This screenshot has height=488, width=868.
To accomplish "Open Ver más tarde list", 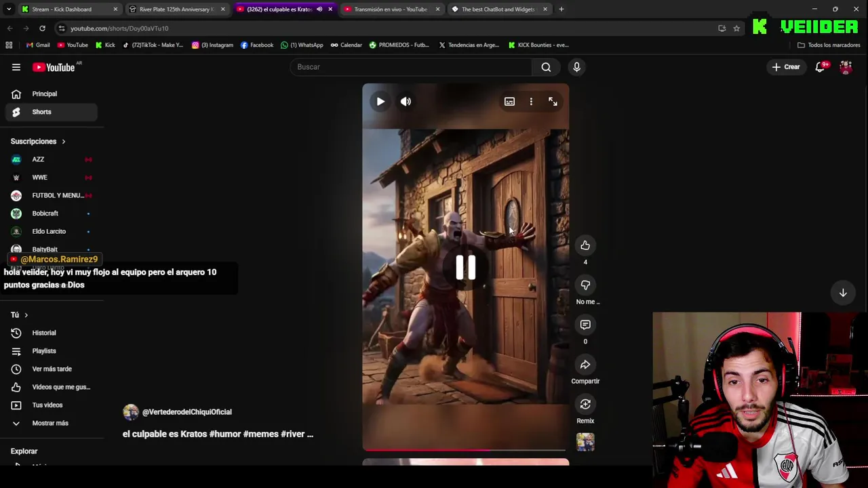I will coord(52,369).
